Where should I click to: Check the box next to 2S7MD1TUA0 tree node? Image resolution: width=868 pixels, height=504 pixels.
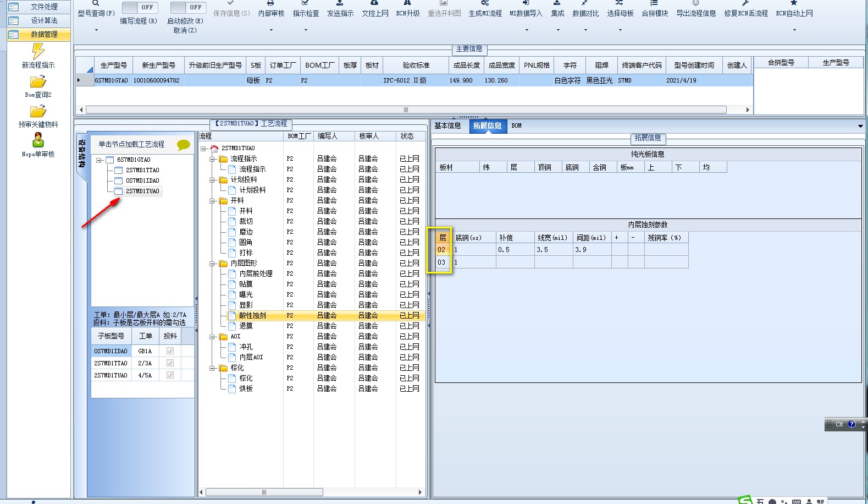[x=118, y=191]
